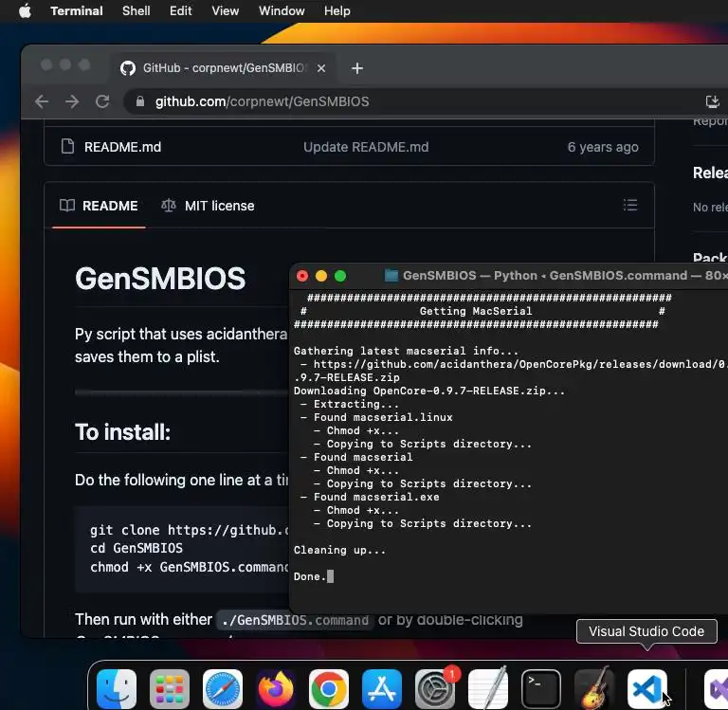Click the inline ./GenSMBIOS.command code text
Viewport: 728px width, 710px height.
pos(296,620)
